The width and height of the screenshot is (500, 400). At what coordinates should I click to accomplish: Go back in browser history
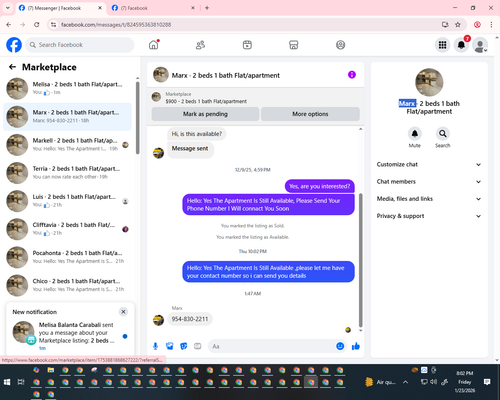(x=9, y=25)
